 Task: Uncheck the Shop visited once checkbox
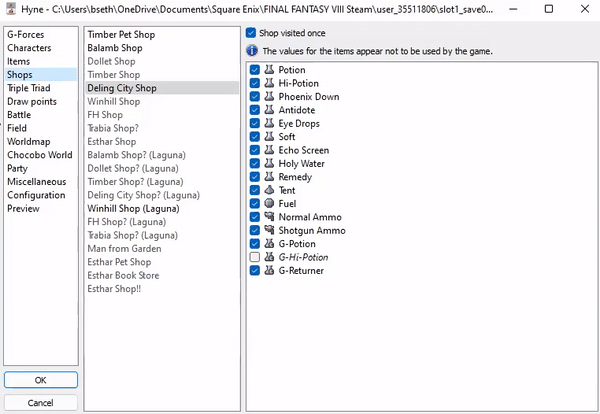point(251,33)
